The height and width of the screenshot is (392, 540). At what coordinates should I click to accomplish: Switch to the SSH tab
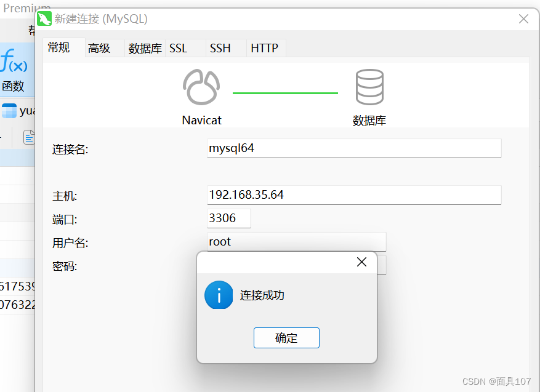tap(226, 48)
